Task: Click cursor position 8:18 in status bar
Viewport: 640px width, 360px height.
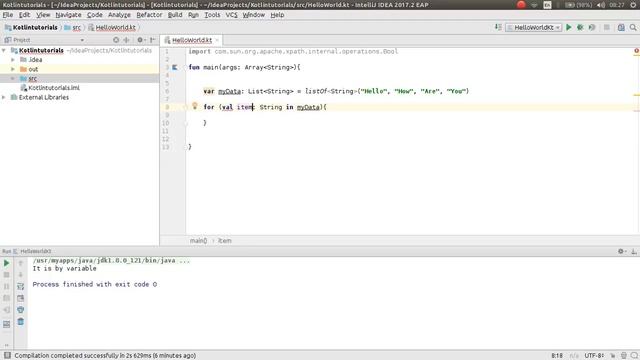Action: click(557, 356)
